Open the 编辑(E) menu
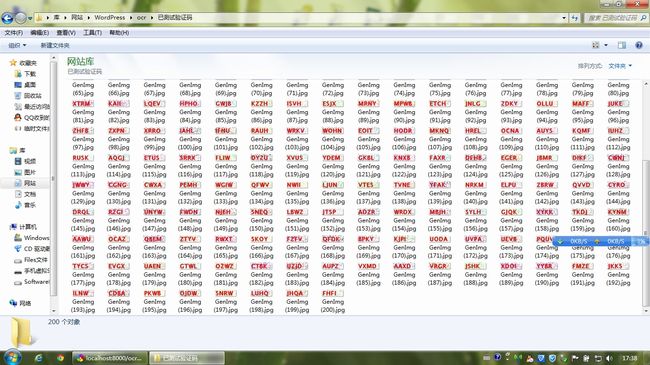The width and height of the screenshot is (650, 365). tap(39, 32)
